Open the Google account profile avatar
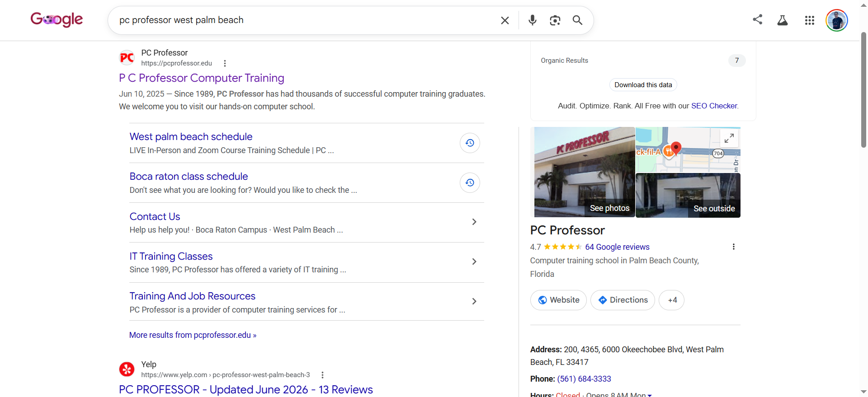Viewport: 868px width, 397px height. 837,20
